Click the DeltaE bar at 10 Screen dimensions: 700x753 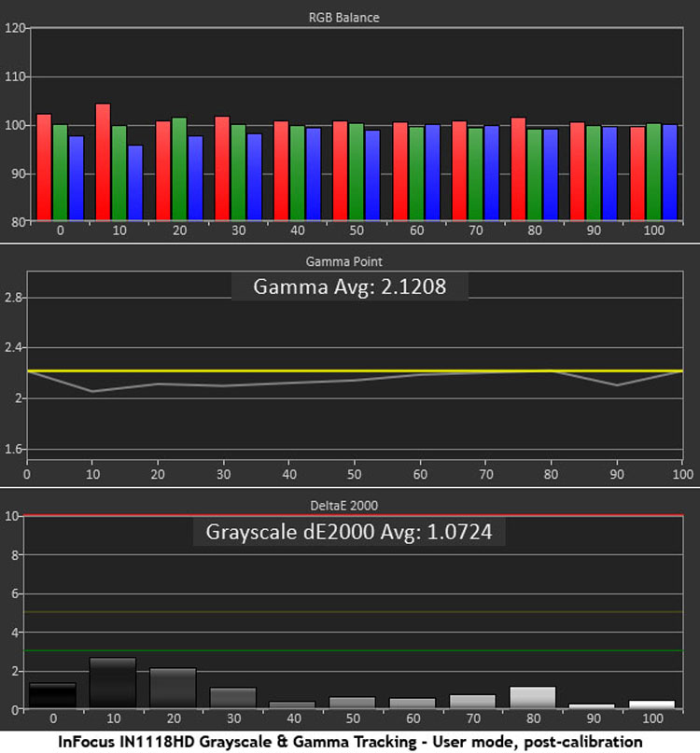pos(113,683)
